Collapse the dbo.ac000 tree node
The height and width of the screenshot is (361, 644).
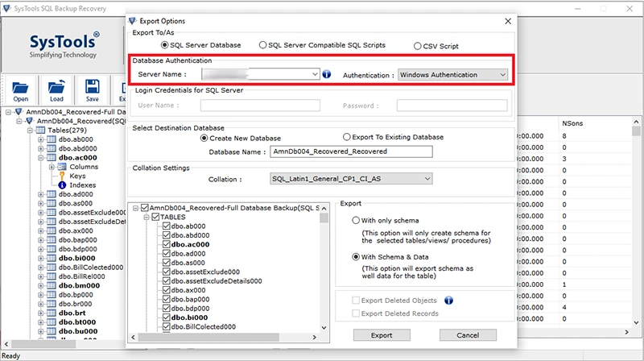[x=41, y=158]
